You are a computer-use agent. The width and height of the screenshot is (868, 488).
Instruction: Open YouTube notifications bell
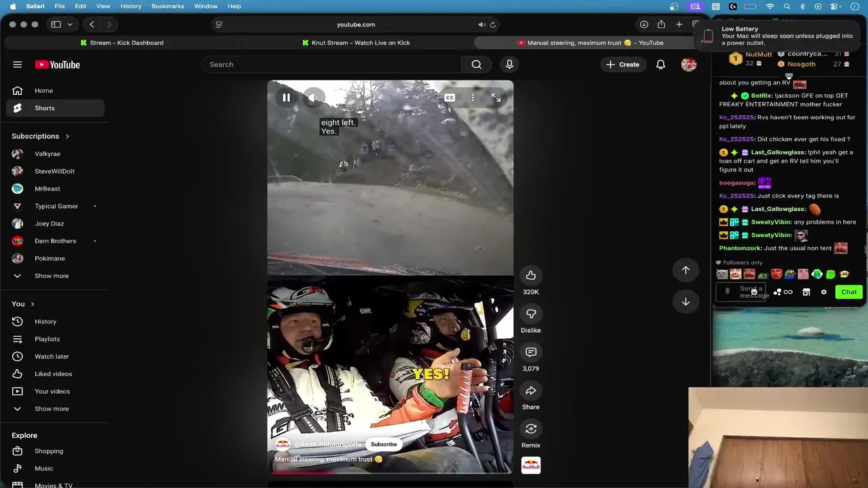pyautogui.click(x=660, y=64)
